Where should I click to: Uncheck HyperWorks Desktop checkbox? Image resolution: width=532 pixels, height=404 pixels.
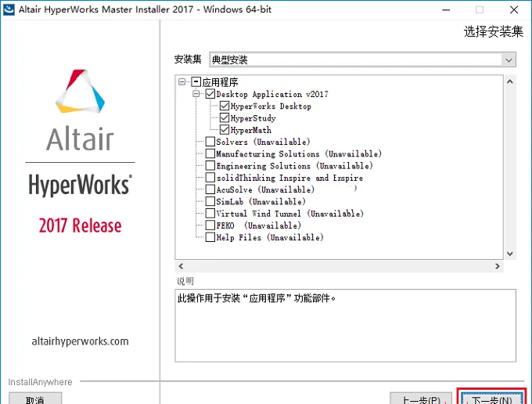tap(225, 106)
